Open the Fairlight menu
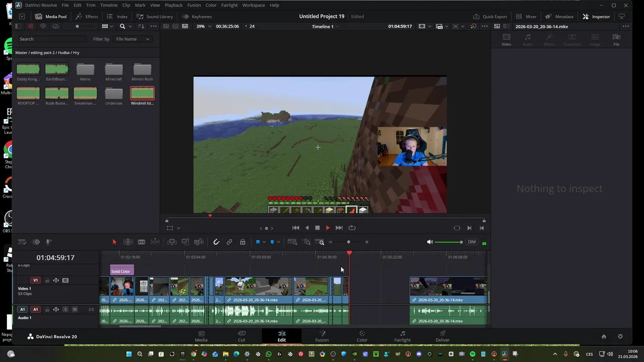 (229, 5)
